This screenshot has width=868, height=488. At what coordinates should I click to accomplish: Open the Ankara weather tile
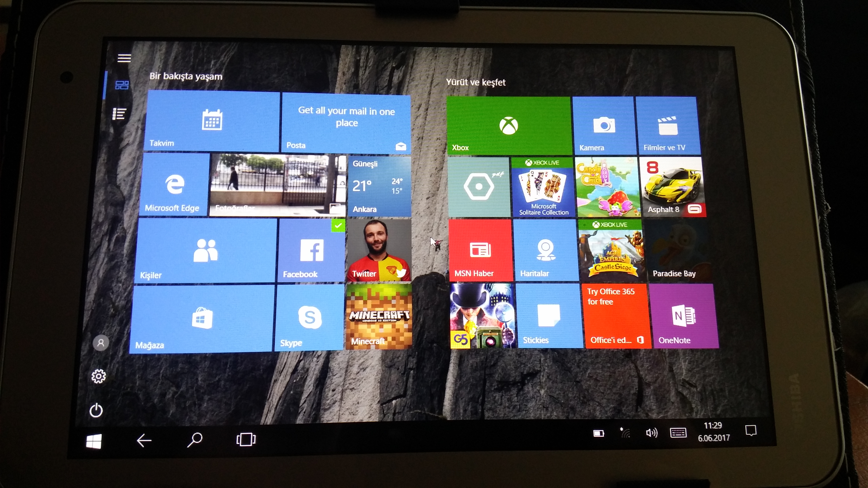(379, 186)
